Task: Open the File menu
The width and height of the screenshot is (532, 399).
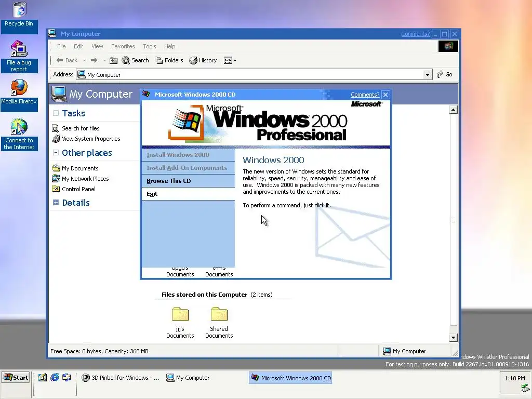Action: tap(61, 46)
